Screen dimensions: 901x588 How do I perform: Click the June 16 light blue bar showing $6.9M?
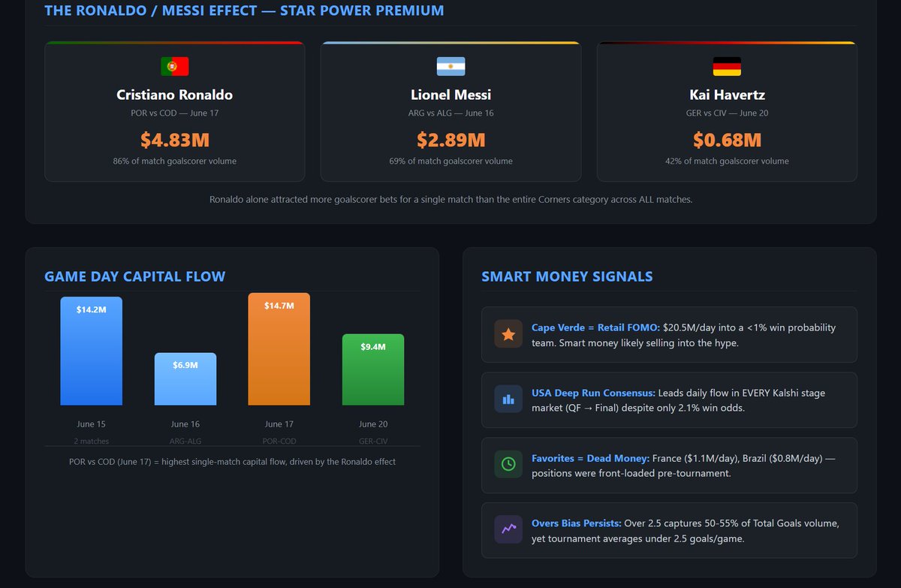coord(185,379)
